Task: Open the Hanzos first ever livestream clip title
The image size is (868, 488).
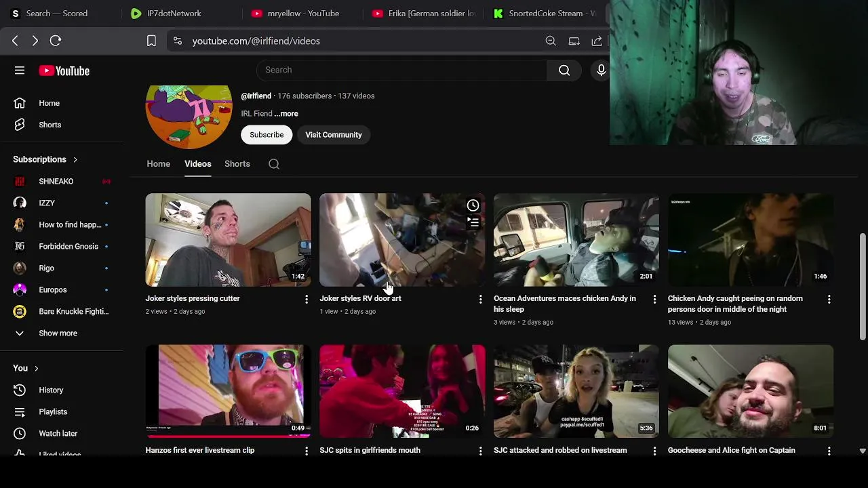Action: tap(200, 450)
